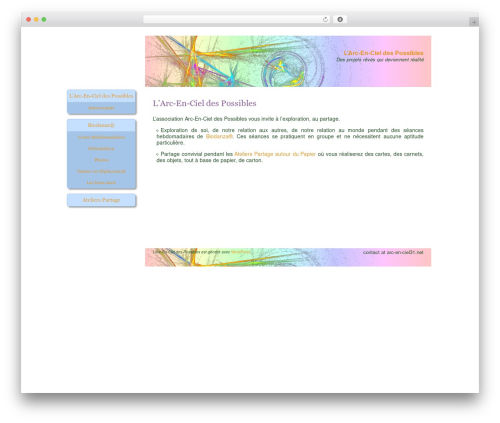Open the Intervenants sidebar menu item

(101, 108)
